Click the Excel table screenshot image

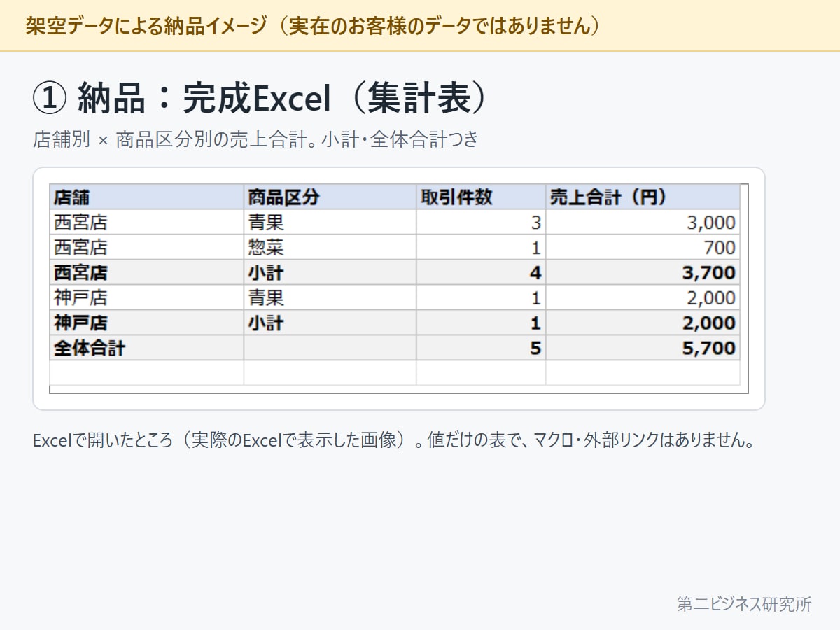tap(399, 288)
